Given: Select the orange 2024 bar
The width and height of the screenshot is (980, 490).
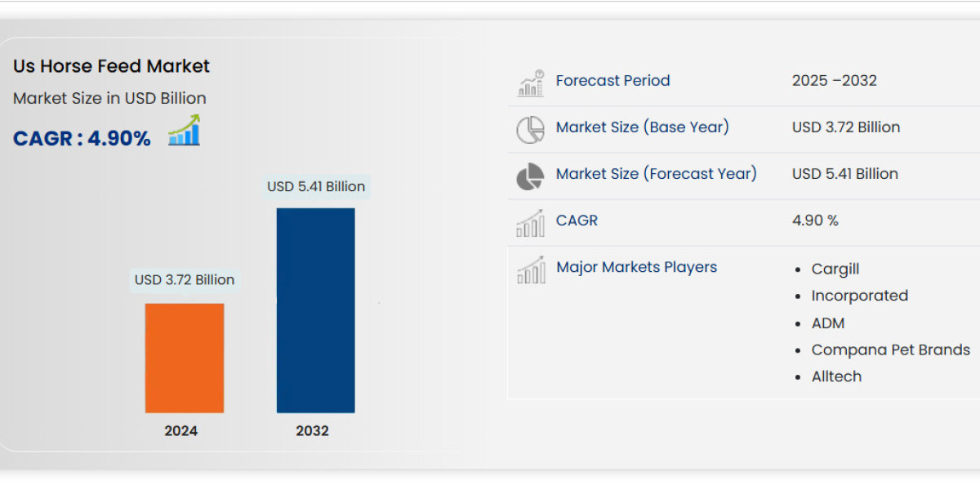Looking at the screenshot, I should tap(185, 358).
